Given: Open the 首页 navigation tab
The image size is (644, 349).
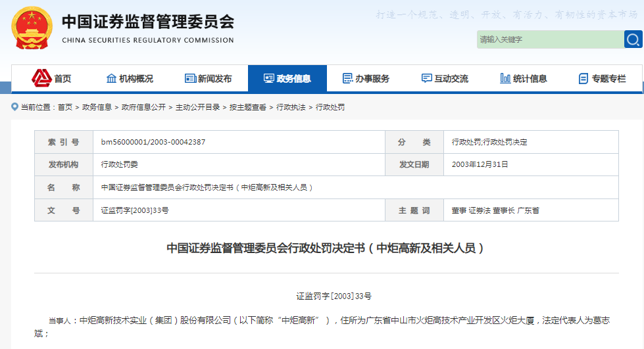Looking at the screenshot, I should point(51,78).
